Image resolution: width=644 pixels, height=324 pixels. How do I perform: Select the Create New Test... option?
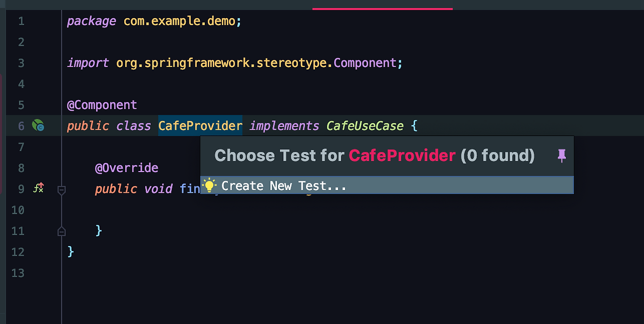pos(387,185)
